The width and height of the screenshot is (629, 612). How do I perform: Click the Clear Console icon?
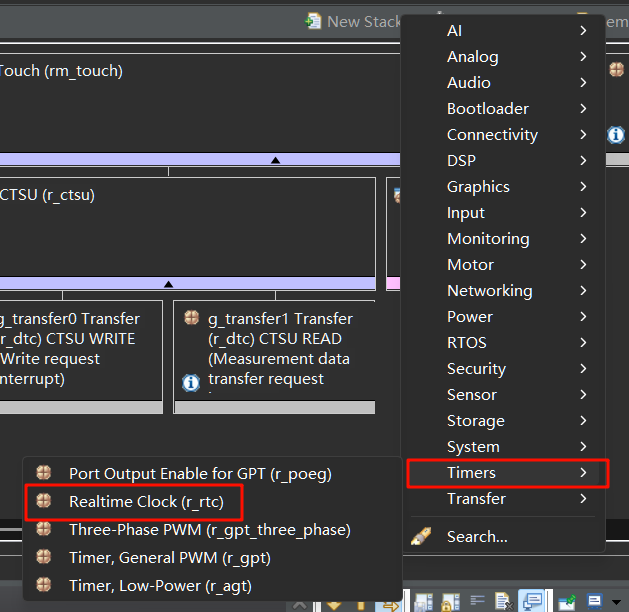pyautogui.click(x=504, y=602)
